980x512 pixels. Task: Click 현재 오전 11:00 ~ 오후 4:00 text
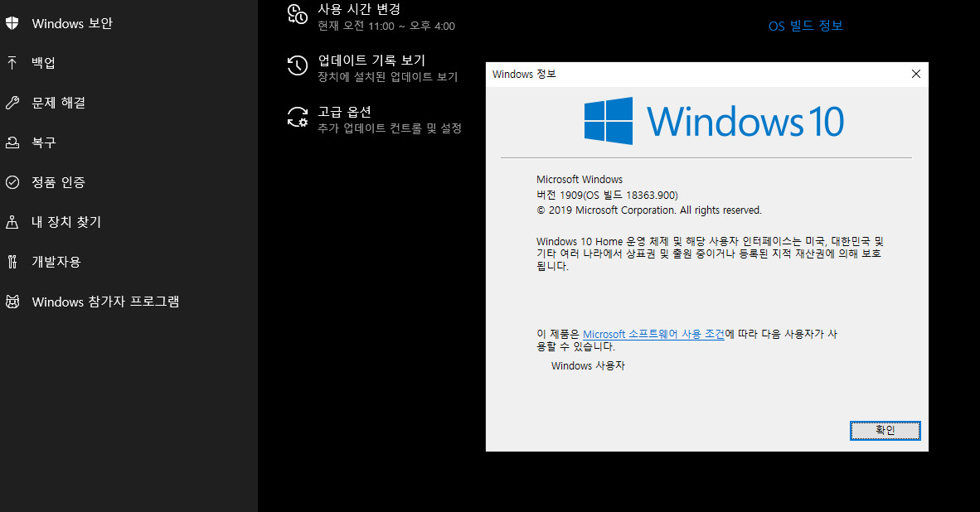386,27
